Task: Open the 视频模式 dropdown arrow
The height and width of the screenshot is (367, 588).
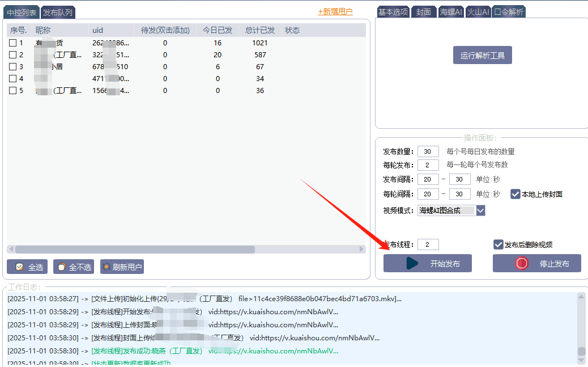Action: tap(480, 210)
